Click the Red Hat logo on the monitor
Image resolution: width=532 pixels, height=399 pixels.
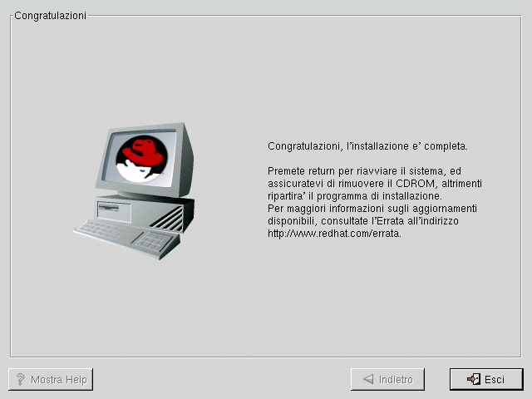point(141,160)
